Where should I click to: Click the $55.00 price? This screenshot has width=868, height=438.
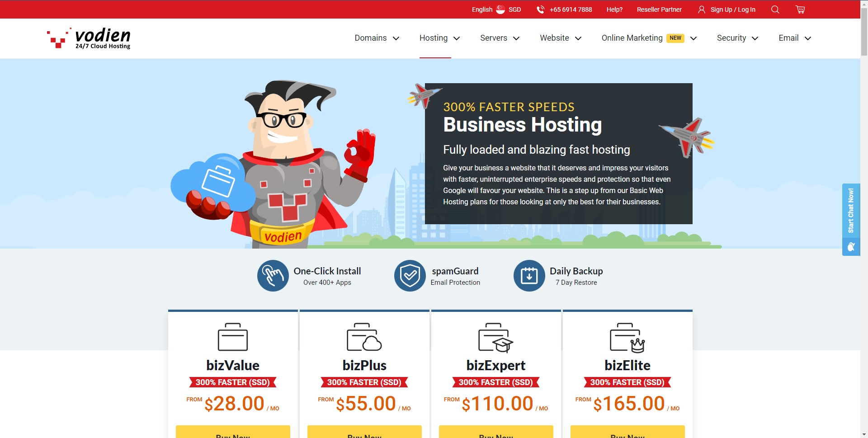366,403
